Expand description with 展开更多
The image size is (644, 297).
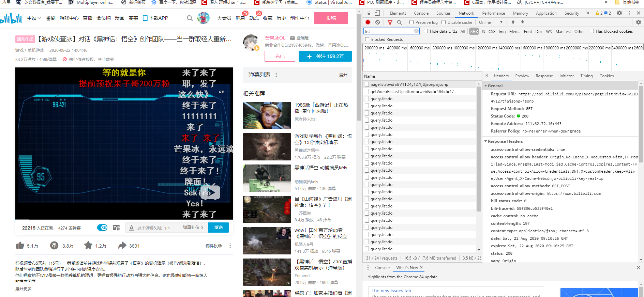click(24, 288)
